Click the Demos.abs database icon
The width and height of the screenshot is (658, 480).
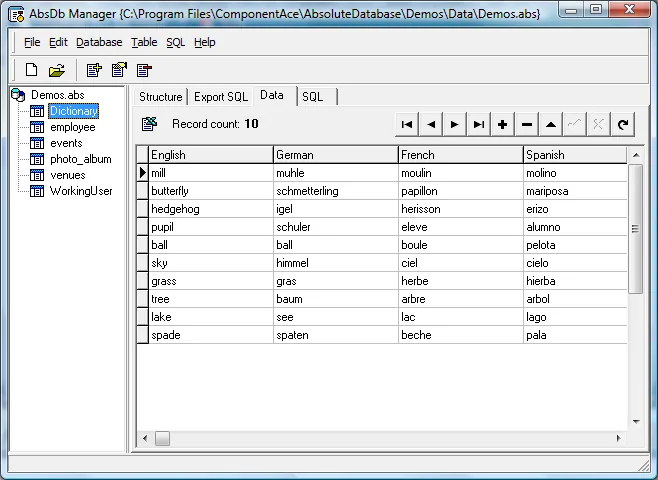(18, 95)
